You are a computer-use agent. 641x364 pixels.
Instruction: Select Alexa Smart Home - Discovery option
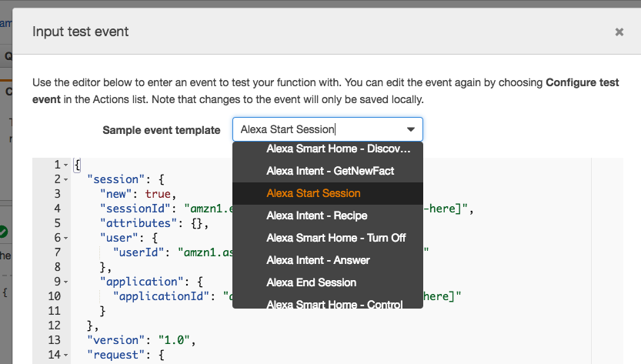point(328,149)
